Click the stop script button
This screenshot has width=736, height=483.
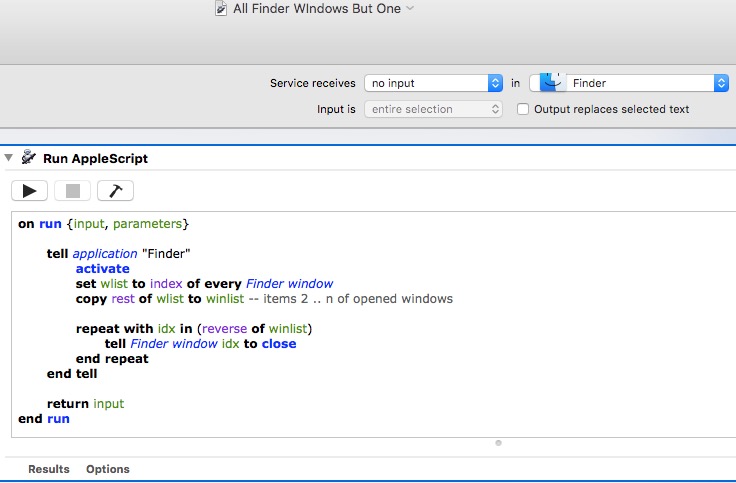pyautogui.click(x=72, y=191)
